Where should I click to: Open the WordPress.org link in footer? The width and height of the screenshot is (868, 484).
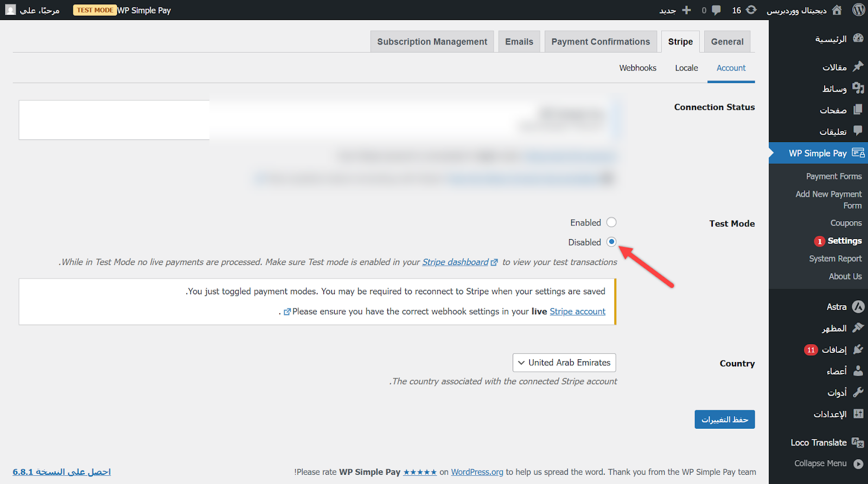coord(477,472)
